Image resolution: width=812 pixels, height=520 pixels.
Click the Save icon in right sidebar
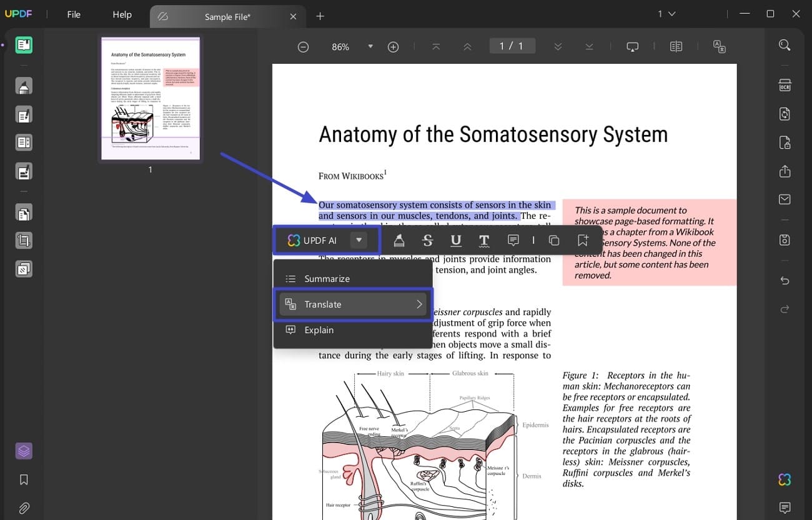click(785, 239)
